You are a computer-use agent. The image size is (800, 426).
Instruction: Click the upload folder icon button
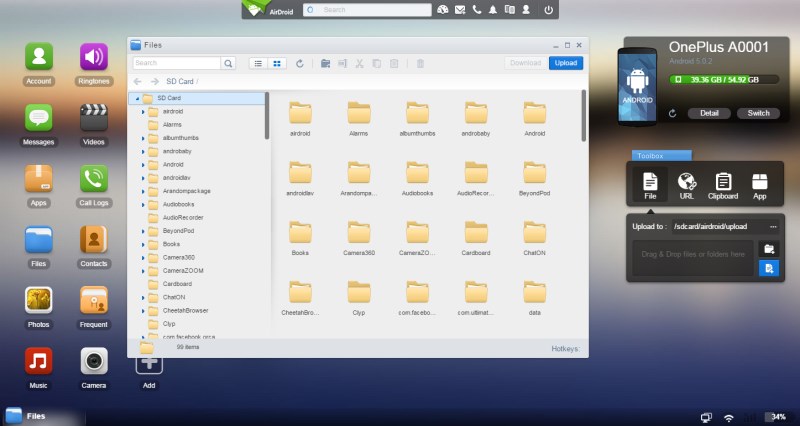pyautogui.click(x=769, y=249)
